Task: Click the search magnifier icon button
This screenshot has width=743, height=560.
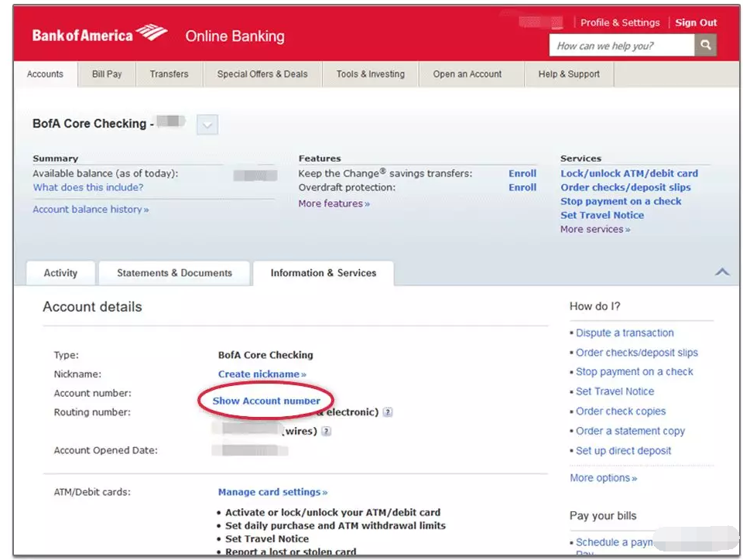Action: click(705, 46)
